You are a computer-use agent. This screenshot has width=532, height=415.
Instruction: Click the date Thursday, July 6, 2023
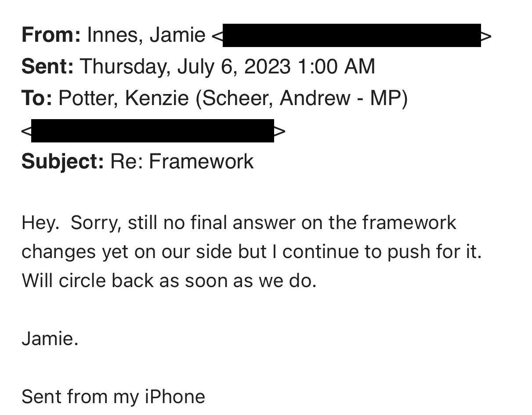(185, 66)
